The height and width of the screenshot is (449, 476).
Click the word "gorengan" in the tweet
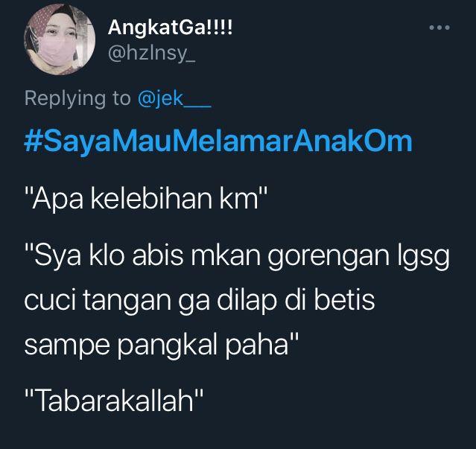[x=329, y=258]
